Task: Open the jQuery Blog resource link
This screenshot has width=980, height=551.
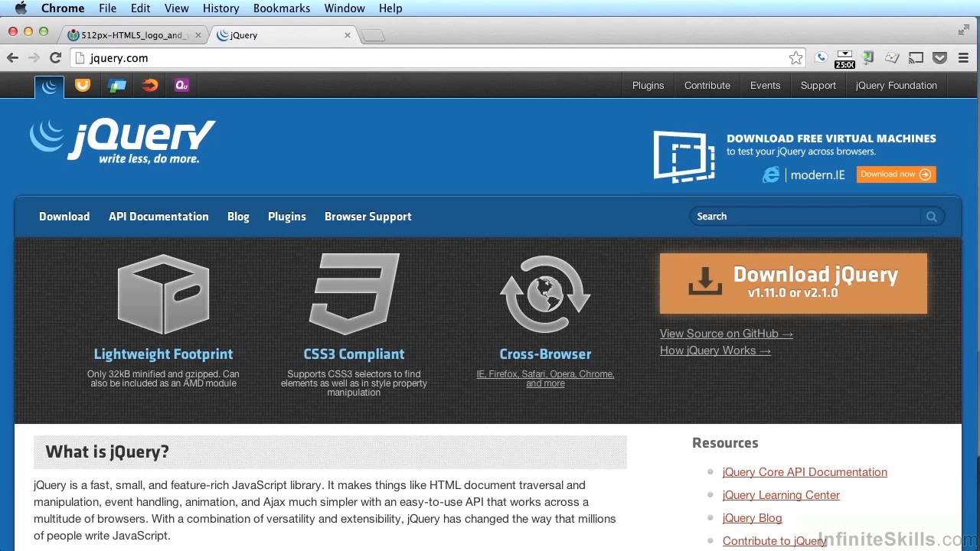Action: (753, 518)
